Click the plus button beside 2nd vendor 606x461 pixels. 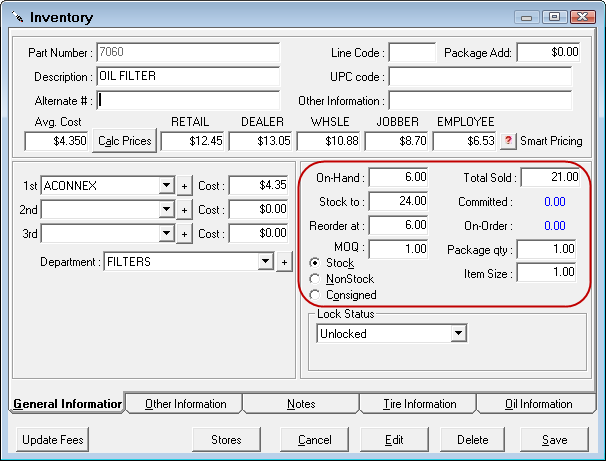click(184, 209)
